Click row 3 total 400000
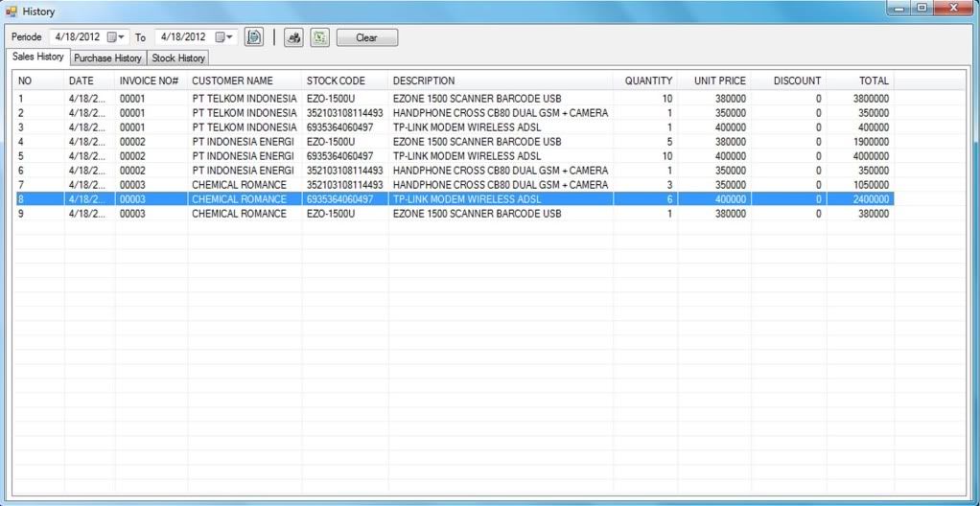 874,127
